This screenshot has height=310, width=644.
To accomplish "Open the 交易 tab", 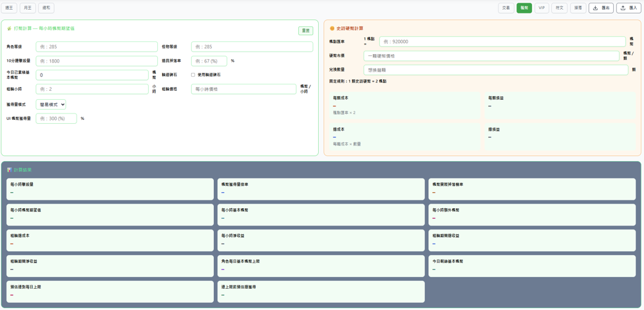I will pos(506,8).
